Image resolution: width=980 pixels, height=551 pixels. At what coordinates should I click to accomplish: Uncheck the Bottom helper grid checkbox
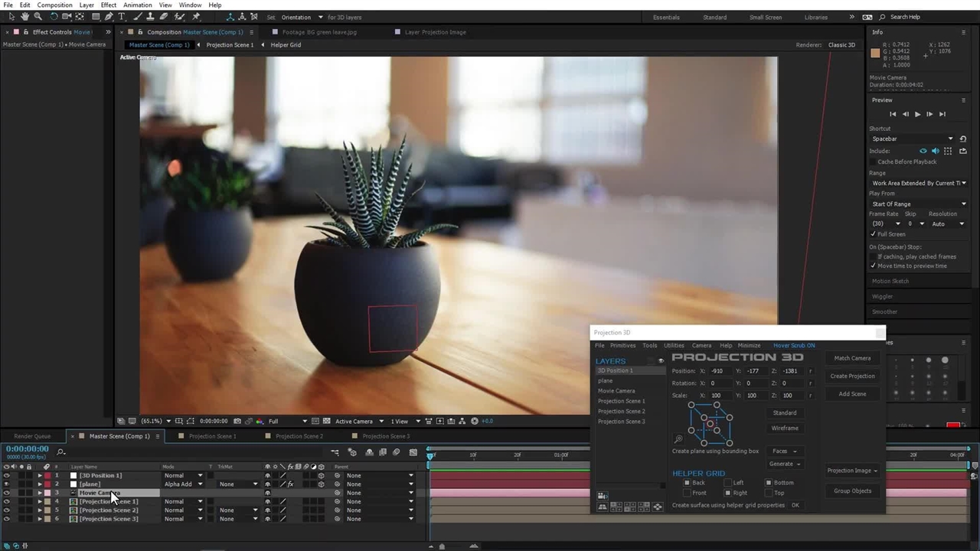(x=769, y=483)
